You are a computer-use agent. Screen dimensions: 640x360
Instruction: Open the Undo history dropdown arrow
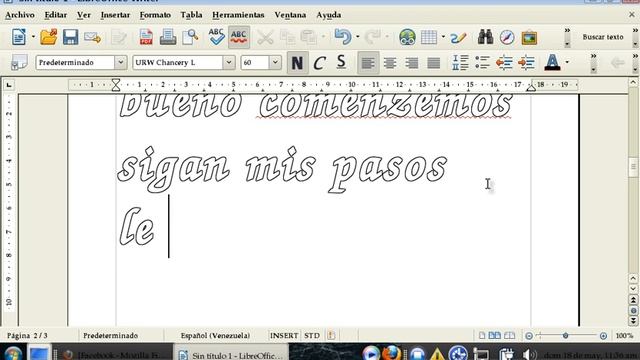click(358, 37)
